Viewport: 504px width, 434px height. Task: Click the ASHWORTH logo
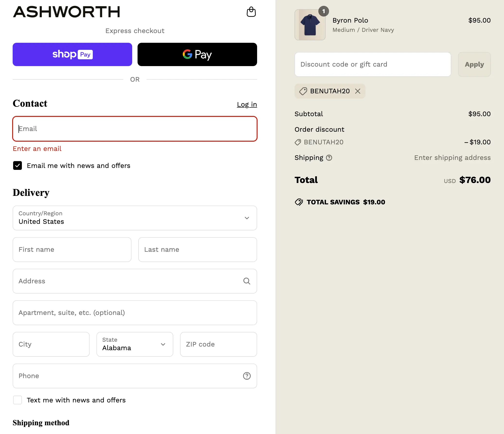point(66,12)
